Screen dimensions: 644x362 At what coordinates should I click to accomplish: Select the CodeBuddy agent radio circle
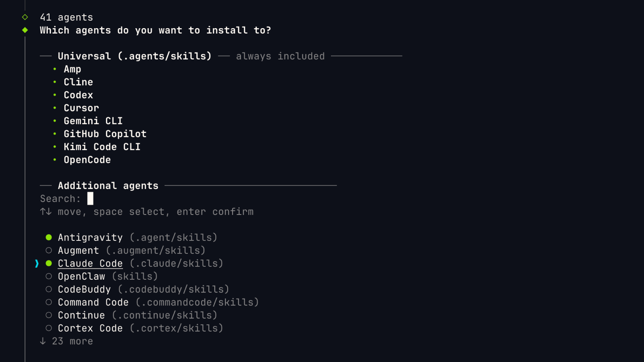pyautogui.click(x=49, y=289)
